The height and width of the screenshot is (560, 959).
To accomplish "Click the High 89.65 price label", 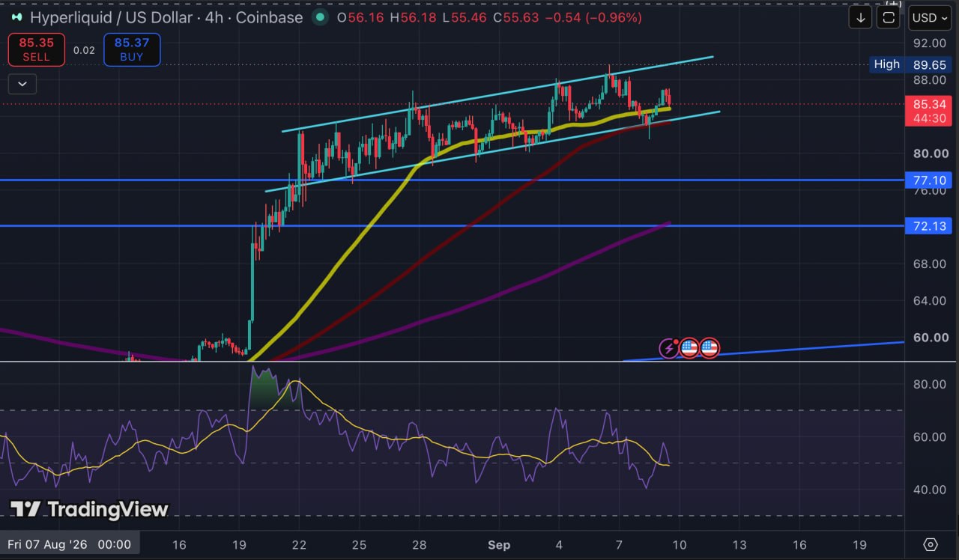I will (910, 64).
